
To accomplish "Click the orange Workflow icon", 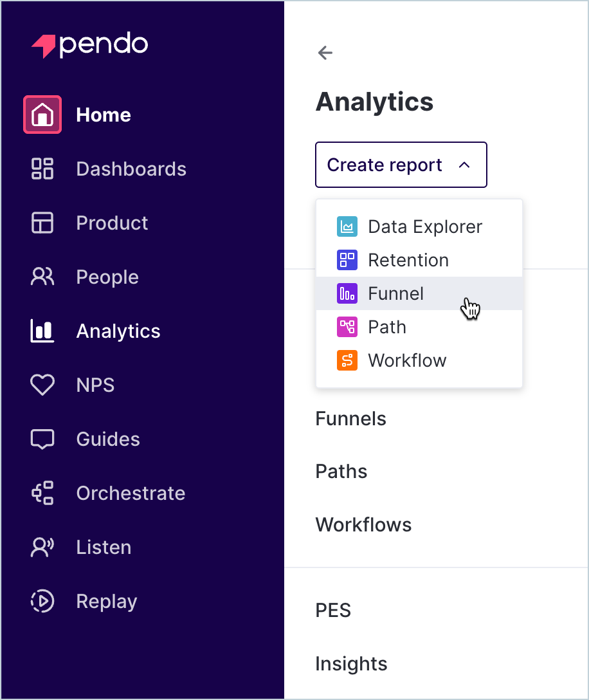I will click(347, 361).
